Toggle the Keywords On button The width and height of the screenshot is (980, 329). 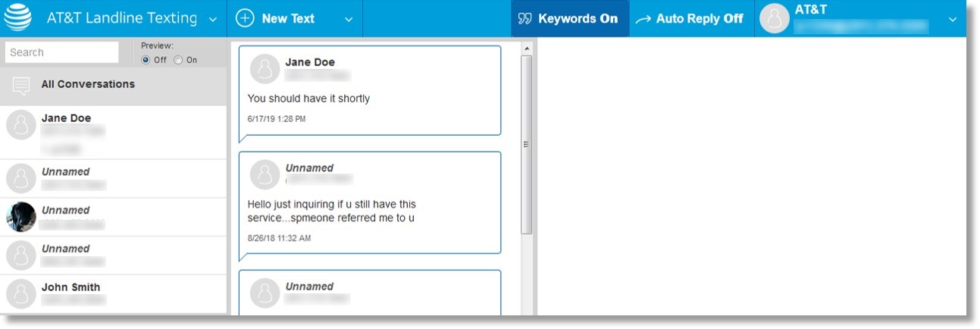570,18
